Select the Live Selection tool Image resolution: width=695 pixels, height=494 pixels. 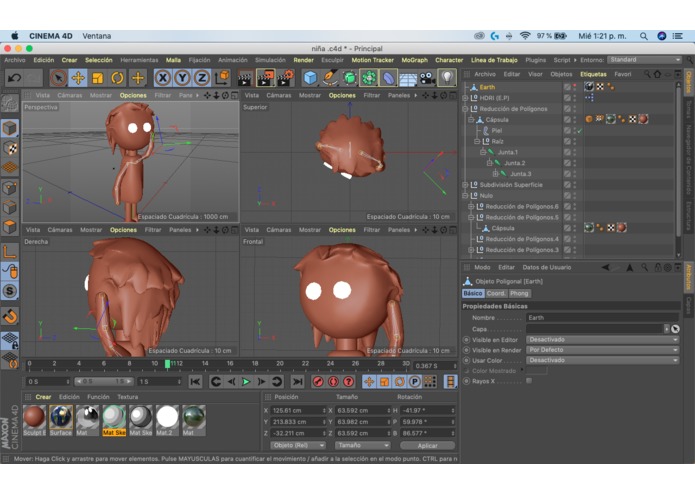[x=58, y=78]
